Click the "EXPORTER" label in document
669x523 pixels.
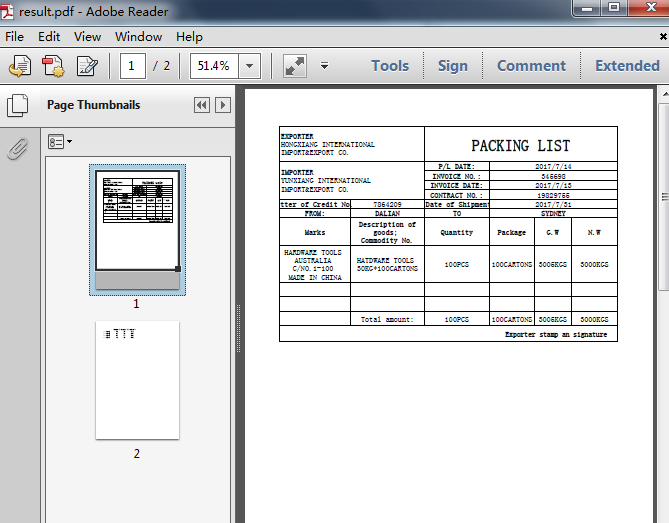coord(297,137)
